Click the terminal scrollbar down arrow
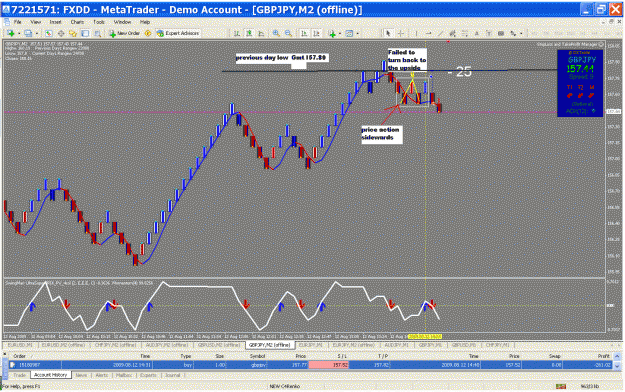 [617, 365]
